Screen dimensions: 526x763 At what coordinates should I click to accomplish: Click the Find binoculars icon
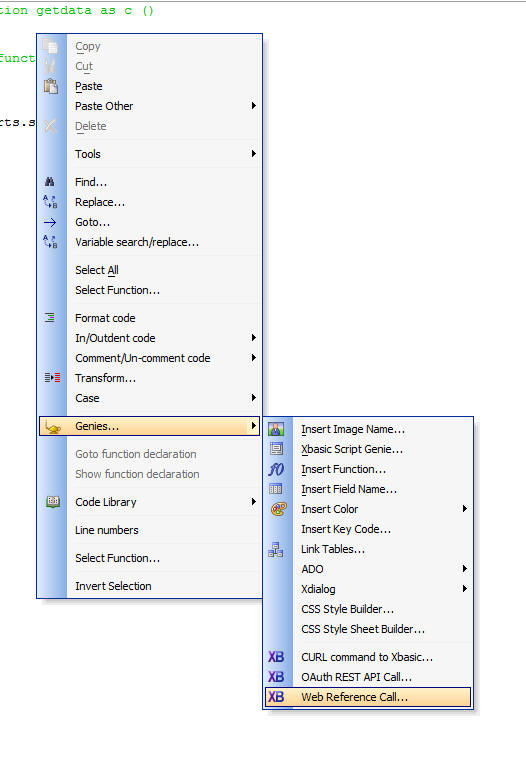point(50,182)
